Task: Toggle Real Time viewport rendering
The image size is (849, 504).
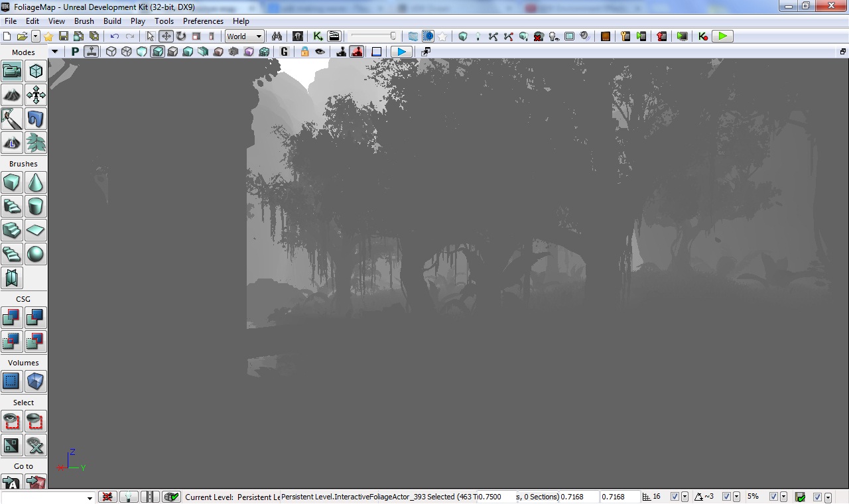Action: (x=92, y=52)
